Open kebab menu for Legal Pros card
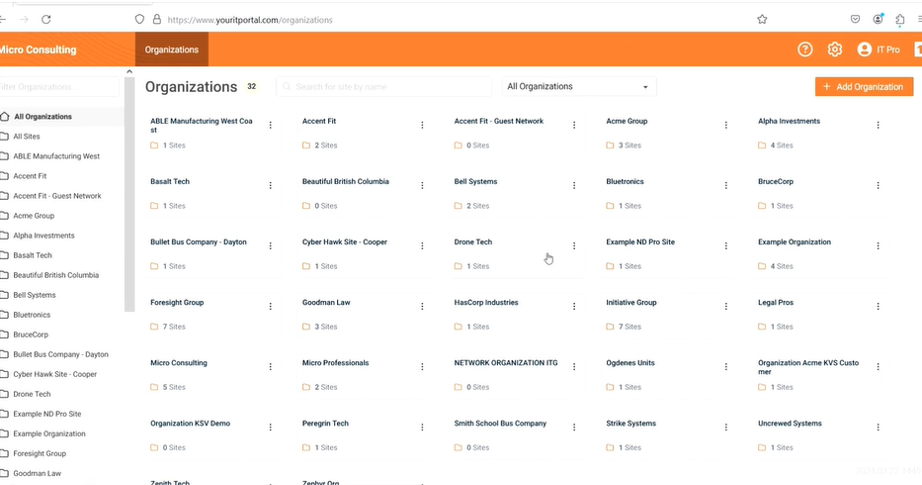This screenshot has width=922, height=485. click(878, 307)
